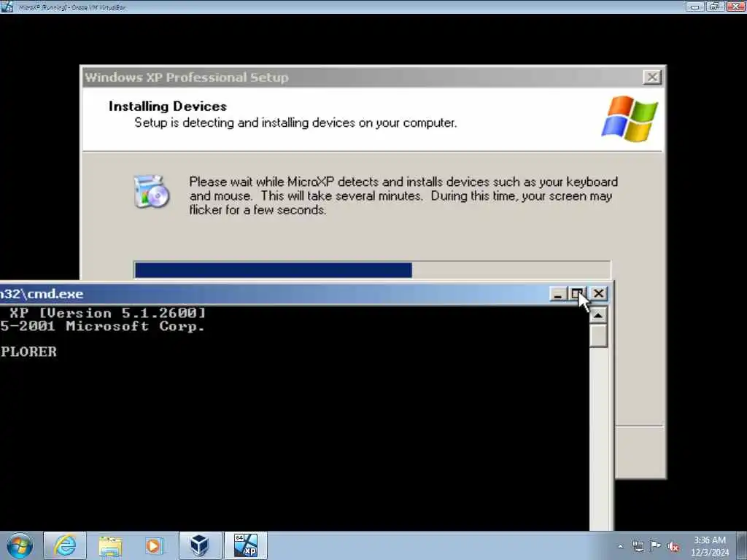Click the Windows XP flag logo
Image resolution: width=747 pixels, height=560 pixels.
(x=630, y=119)
